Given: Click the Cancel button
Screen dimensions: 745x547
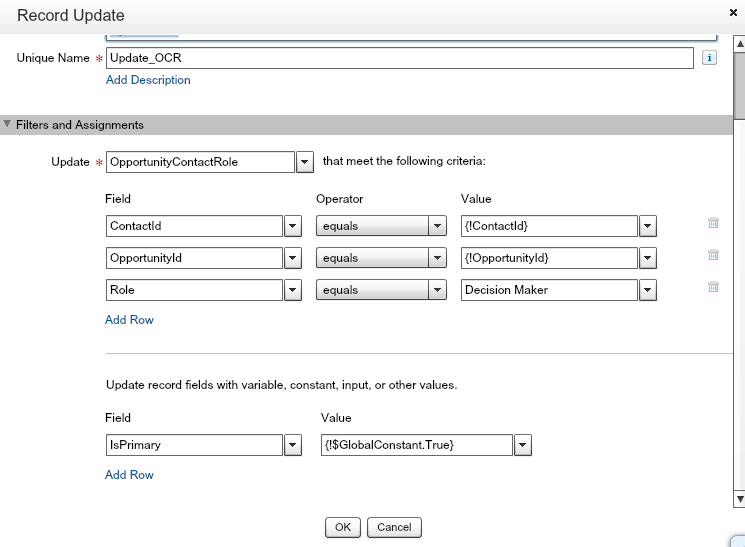Looking at the screenshot, I should [x=394, y=528].
